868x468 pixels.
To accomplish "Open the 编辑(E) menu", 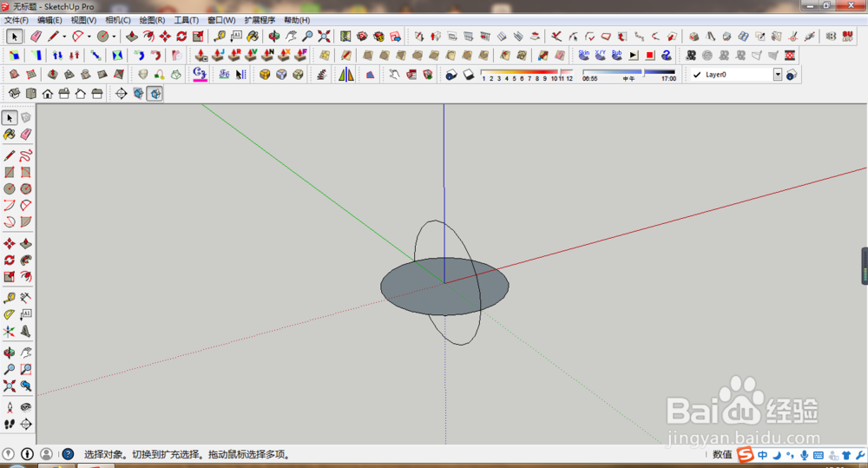I will tap(49, 20).
